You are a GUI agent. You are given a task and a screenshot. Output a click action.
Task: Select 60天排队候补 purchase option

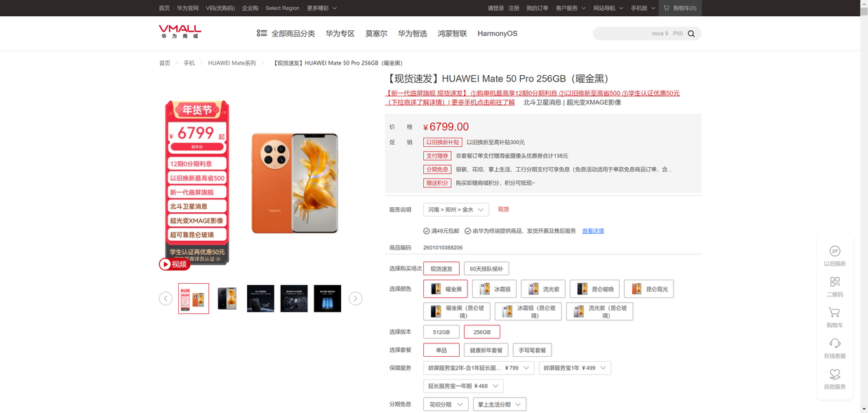click(x=486, y=269)
